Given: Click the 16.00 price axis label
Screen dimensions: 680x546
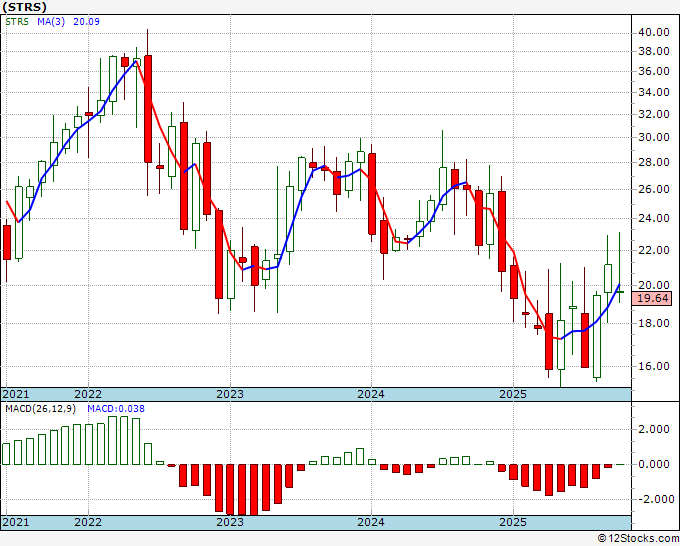Looking at the screenshot, I should [653, 366].
